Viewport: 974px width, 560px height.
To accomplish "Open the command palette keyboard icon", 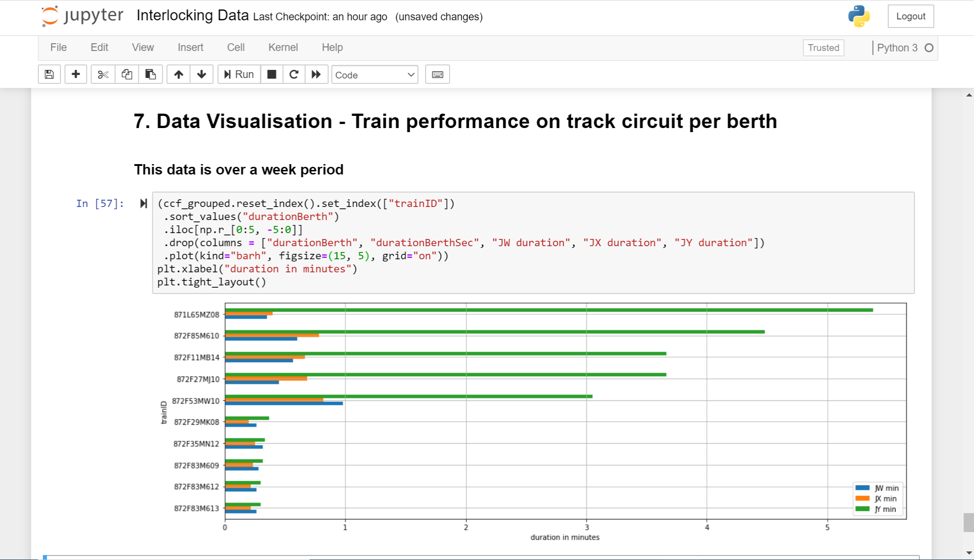I will pyautogui.click(x=437, y=74).
